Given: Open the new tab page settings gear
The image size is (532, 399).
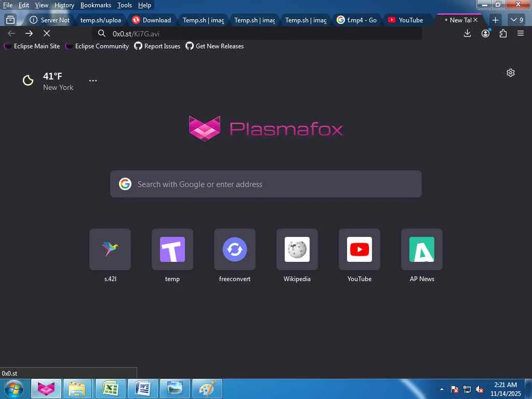Looking at the screenshot, I should [511, 73].
